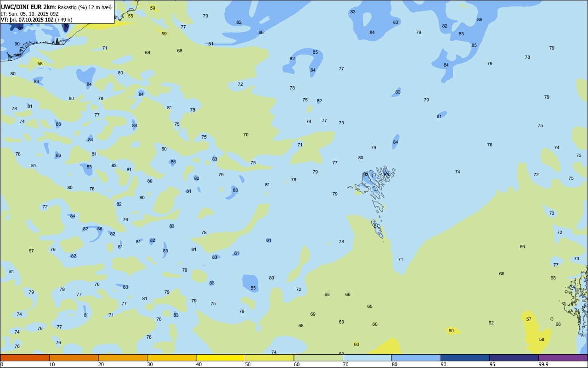588x368 pixels.
Task: Click the humidity value '88' on the map
Action: pyautogui.click(x=235, y=190)
